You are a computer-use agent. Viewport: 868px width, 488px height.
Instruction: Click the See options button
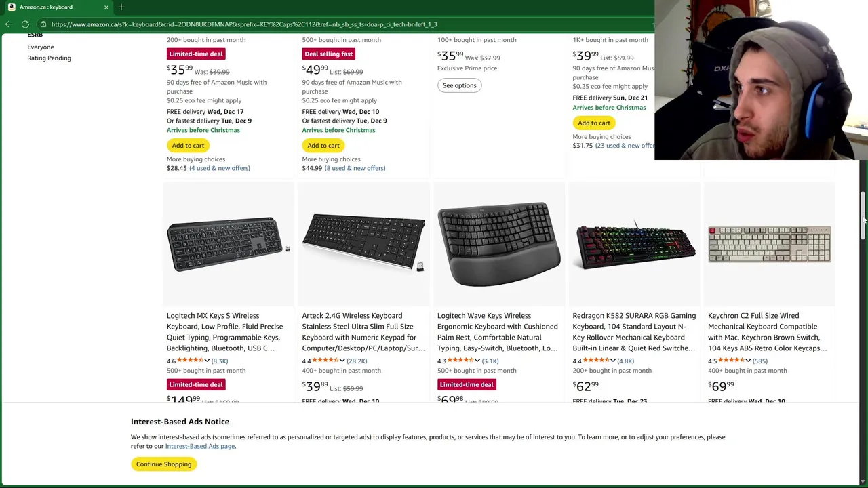(x=459, y=85)
